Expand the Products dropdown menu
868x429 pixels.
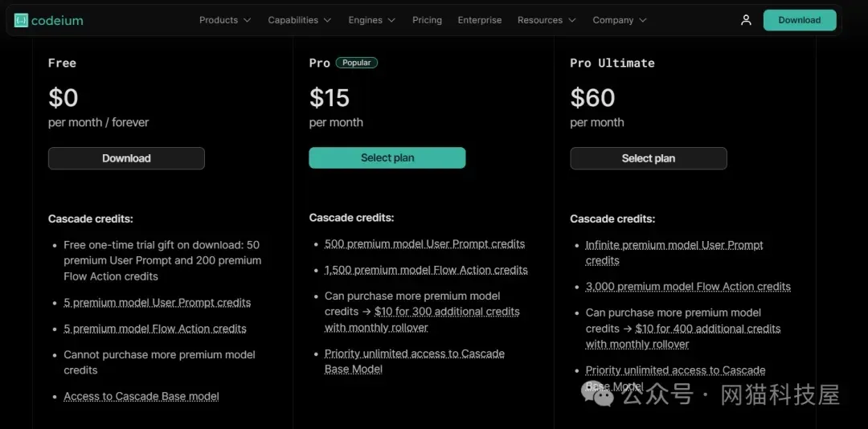pos(225,20)
